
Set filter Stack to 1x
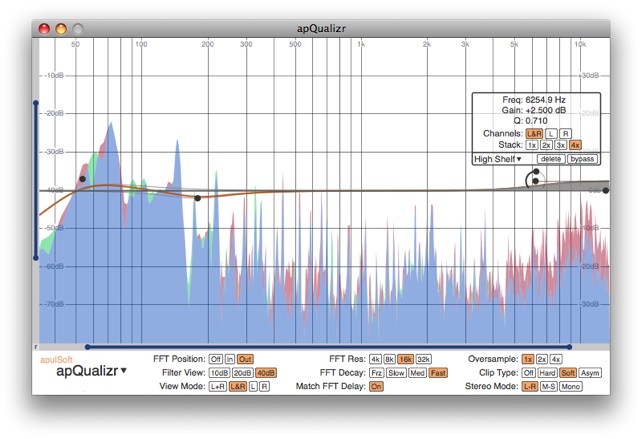pos(532,145)
